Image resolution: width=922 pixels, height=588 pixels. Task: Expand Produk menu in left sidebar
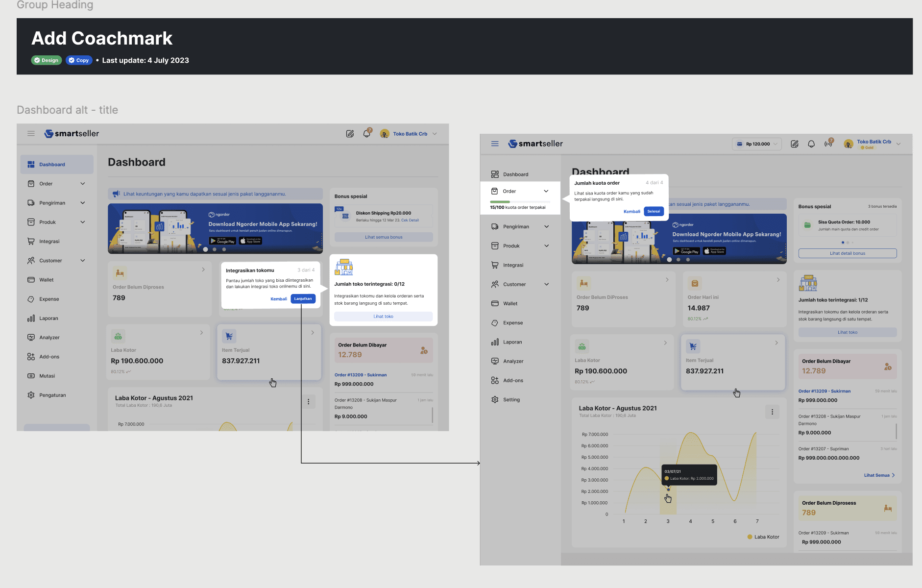[x=83, y=222]
